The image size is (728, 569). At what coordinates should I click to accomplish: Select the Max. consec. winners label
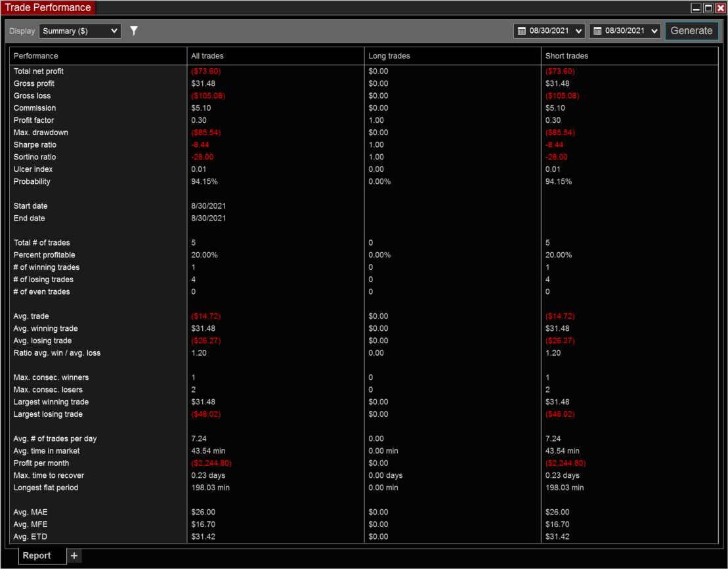click(51, 377)
